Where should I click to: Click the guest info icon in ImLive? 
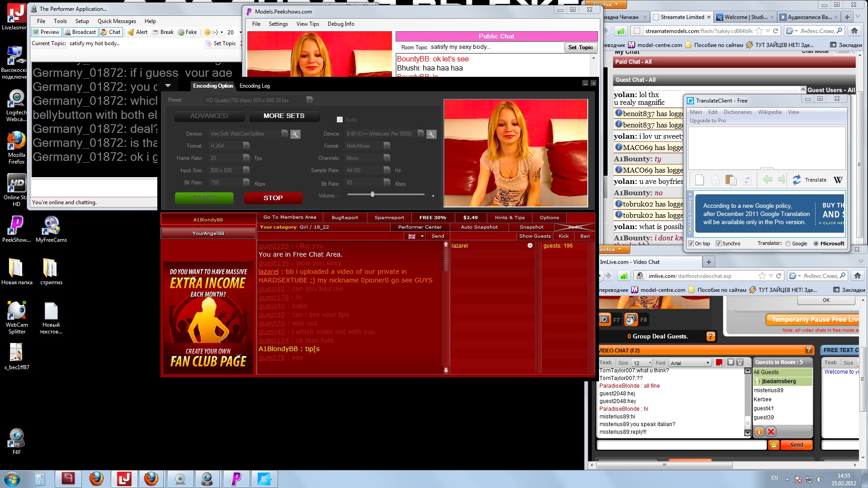[759, 432]
